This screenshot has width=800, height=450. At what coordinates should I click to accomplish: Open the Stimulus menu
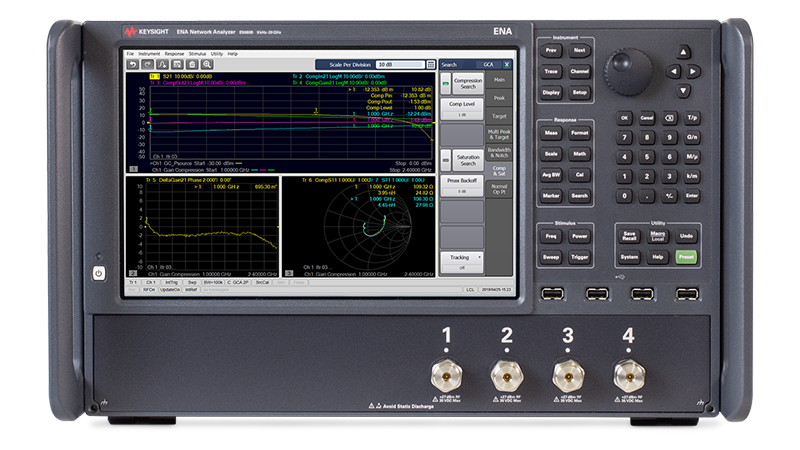197,54
